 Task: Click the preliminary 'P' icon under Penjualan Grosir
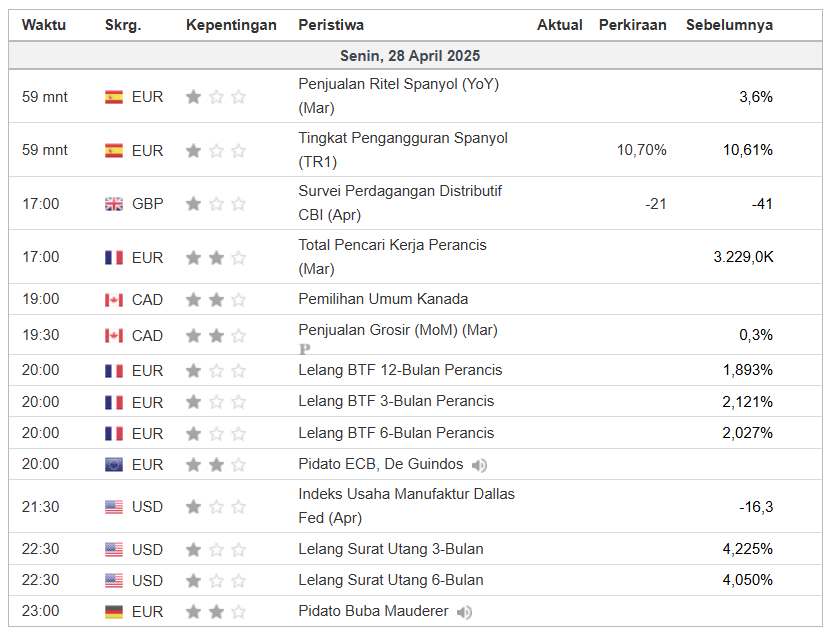(304, 349)
